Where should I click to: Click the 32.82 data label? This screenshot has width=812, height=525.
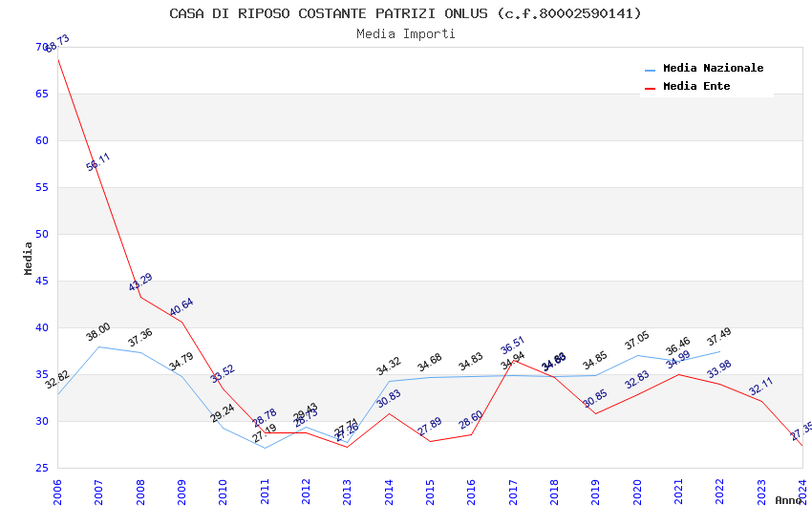tap(57, 380)
